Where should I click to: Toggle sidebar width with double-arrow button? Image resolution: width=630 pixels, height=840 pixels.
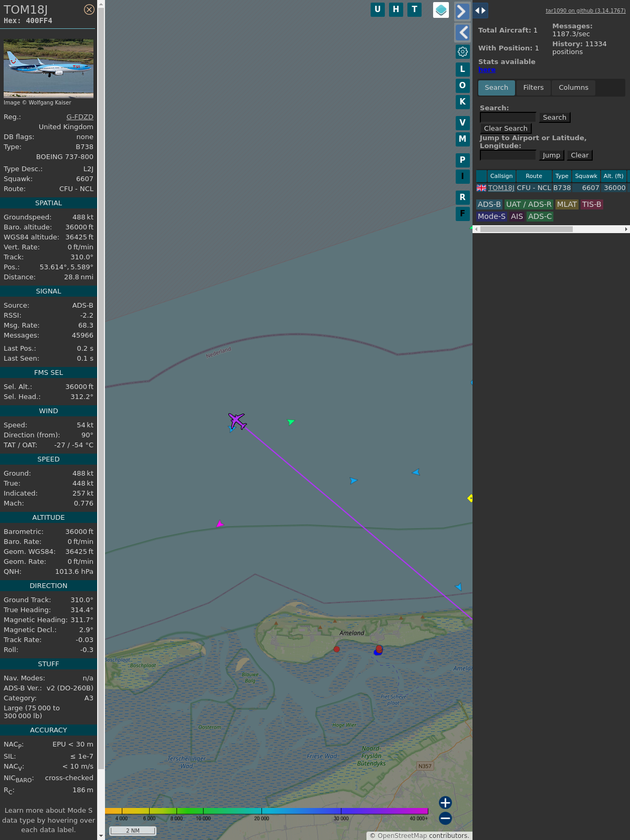click(480, 10)
